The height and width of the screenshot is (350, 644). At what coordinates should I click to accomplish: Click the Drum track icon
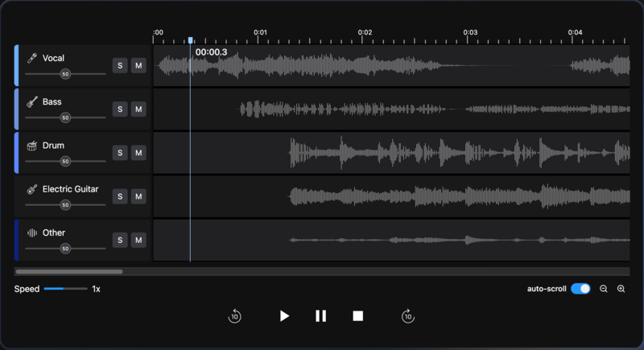click(32, 146)
